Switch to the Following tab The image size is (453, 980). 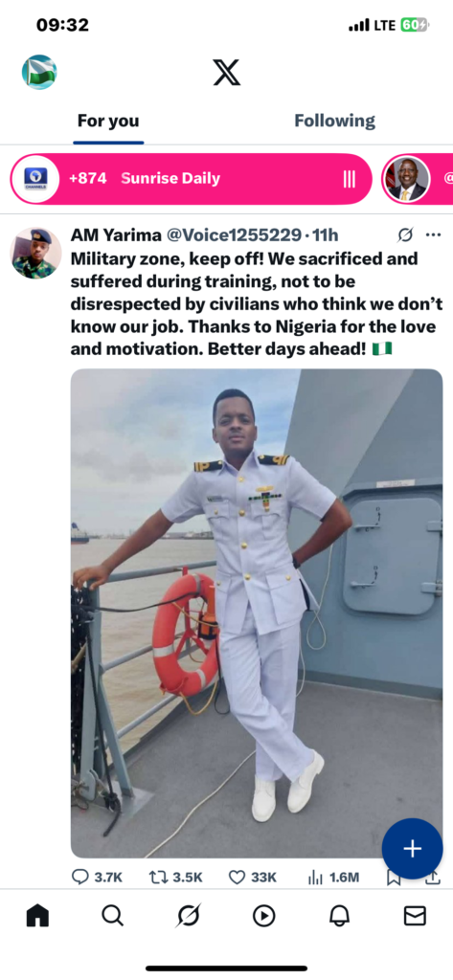pos(335,121)
